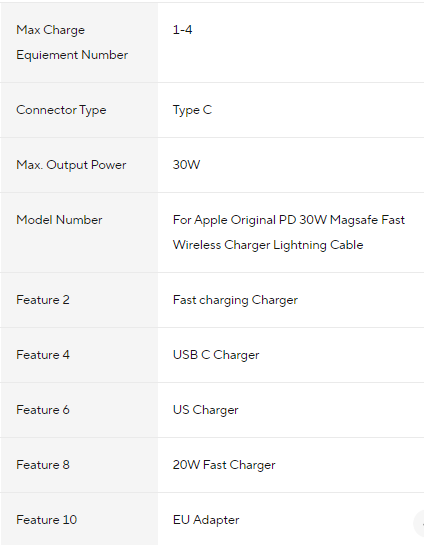424x545 pixels.
Task: Select the 'Max Charge Equiement Number' label
Action: click(x=72, y=42)
